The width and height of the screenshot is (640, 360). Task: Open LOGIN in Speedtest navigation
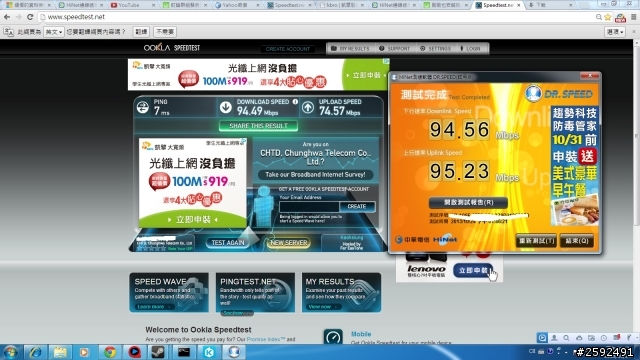(471, 49)
